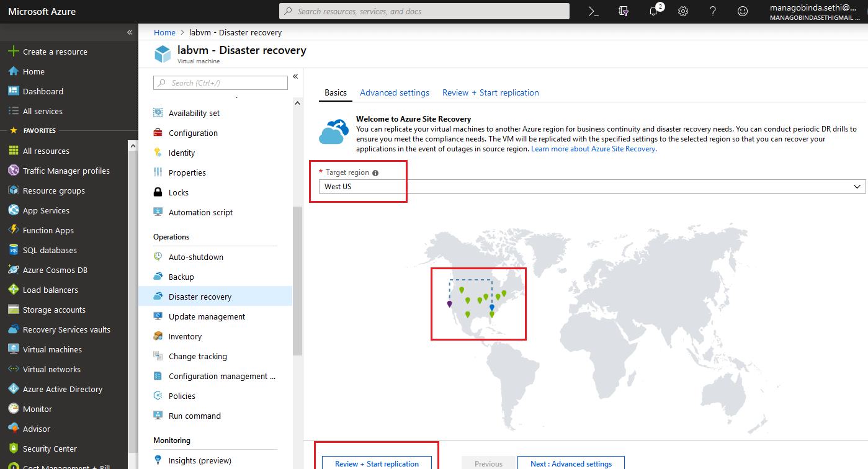Image resolution: width=868 pixels, height=469 pixels.
Task: Open Locks menu item
Action: [178, 192]
